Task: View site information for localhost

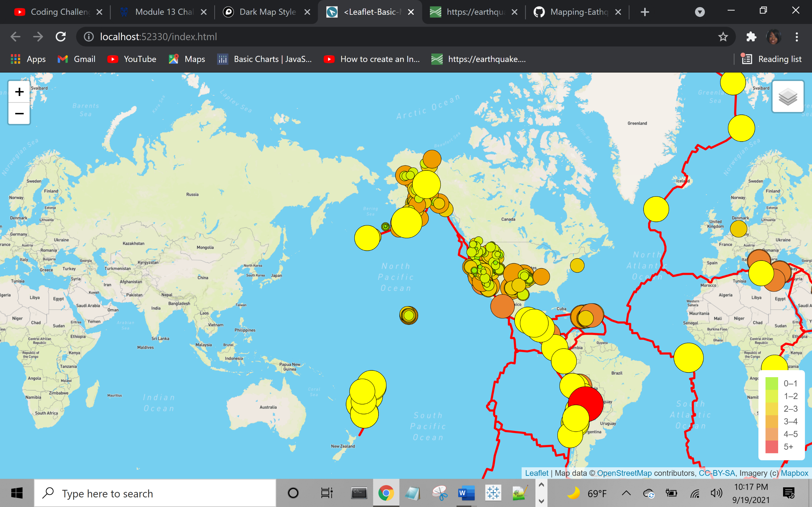Action: click(x=89, y=37)
